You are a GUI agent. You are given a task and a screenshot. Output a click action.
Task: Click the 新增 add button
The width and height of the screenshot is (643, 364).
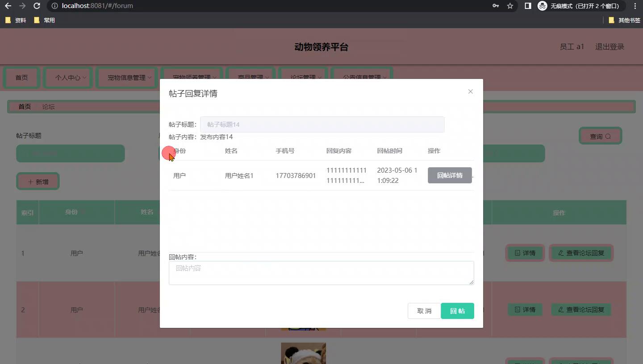click(x=38, y=182)
